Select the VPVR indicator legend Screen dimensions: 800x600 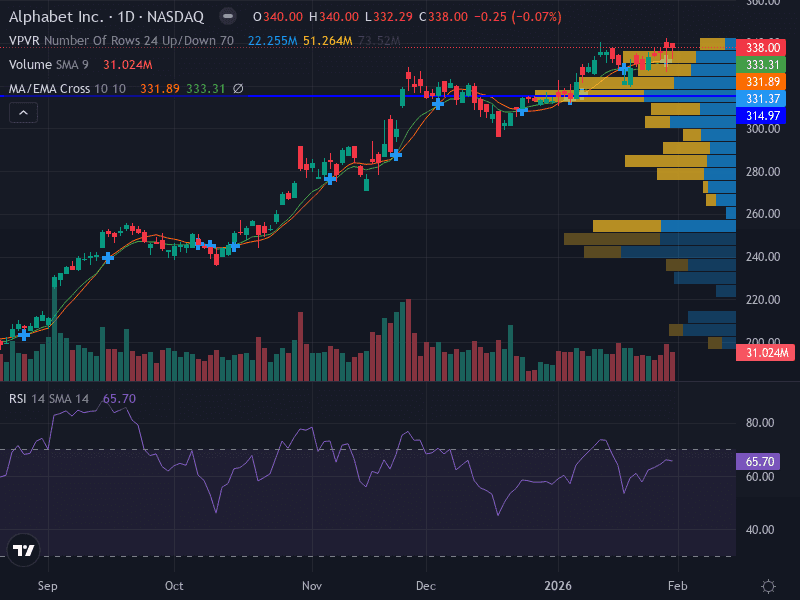[x=121, y=40]
